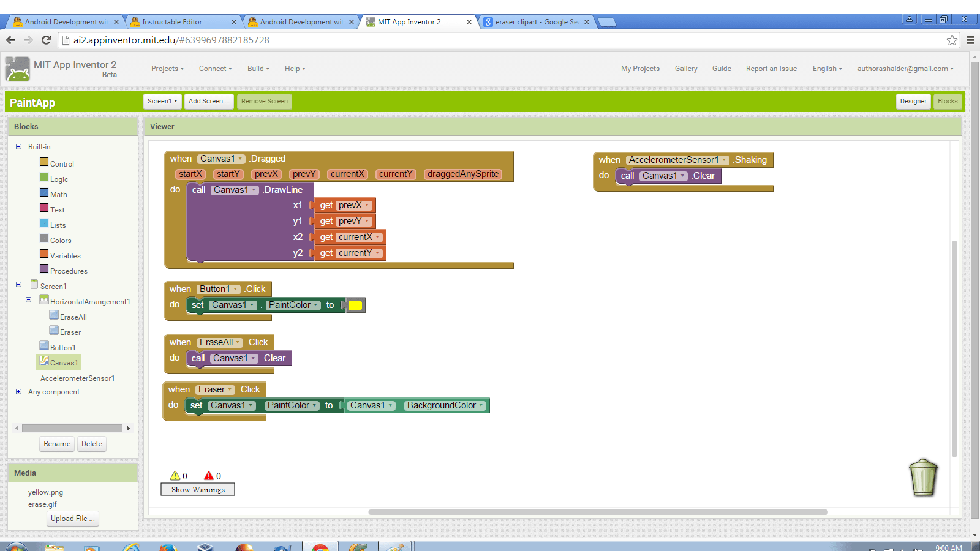
Task: Open AccelerometerSensor1 dropdown in Shaking block
Action: click(678, 160)
